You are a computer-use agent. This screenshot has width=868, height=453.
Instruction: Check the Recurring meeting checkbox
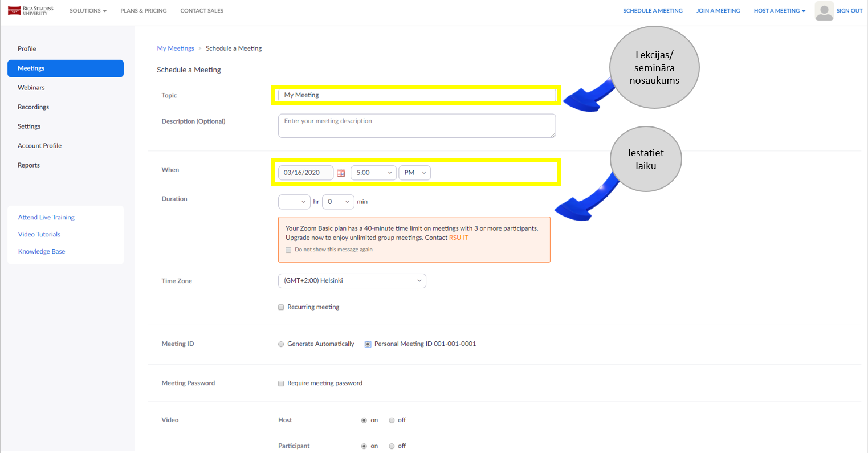pyautogui.click(x=281, y=307)
